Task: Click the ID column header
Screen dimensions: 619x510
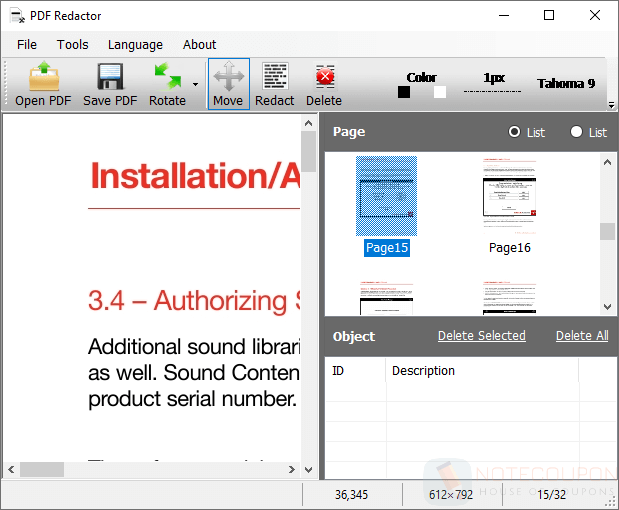Action: [x=355, y=371]
